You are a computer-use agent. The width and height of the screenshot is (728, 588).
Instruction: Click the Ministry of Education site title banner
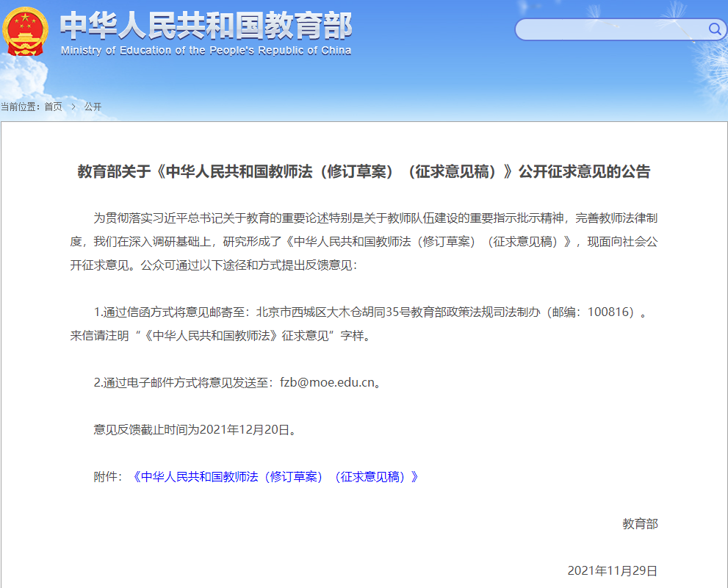[x=206, y=32]
